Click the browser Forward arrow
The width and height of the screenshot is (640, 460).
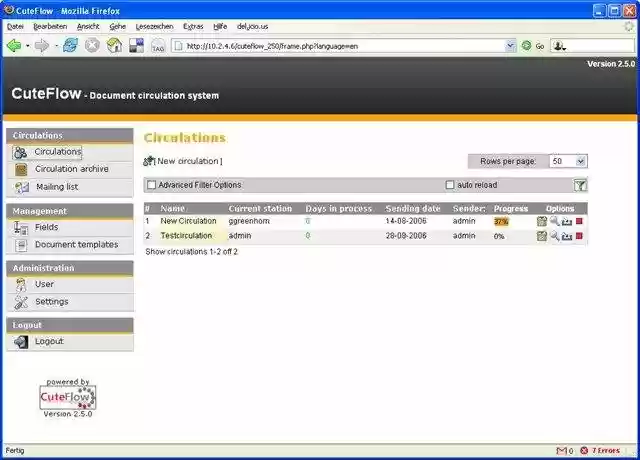(42, 46)
